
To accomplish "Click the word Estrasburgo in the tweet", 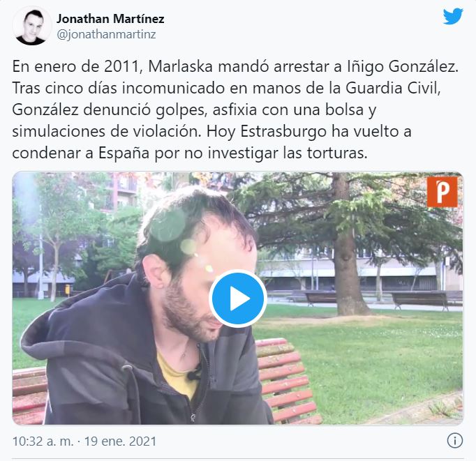I will click(x=283, y=132).
